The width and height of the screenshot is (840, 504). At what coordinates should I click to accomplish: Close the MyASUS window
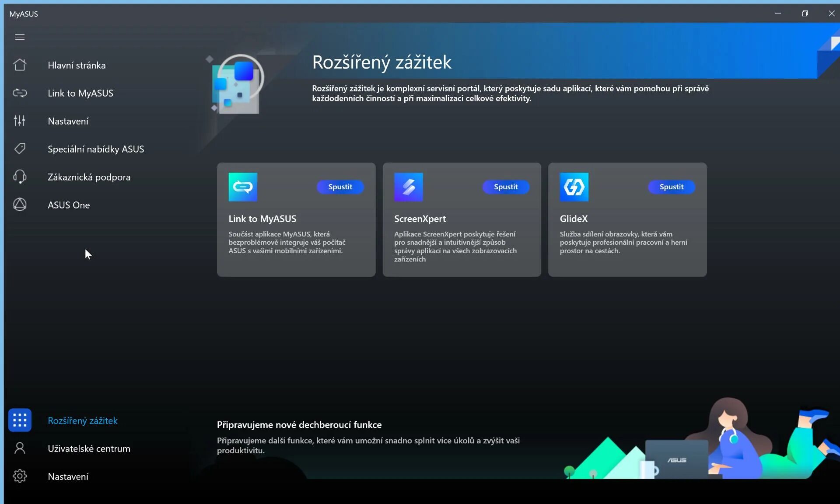tap(831, 14)
